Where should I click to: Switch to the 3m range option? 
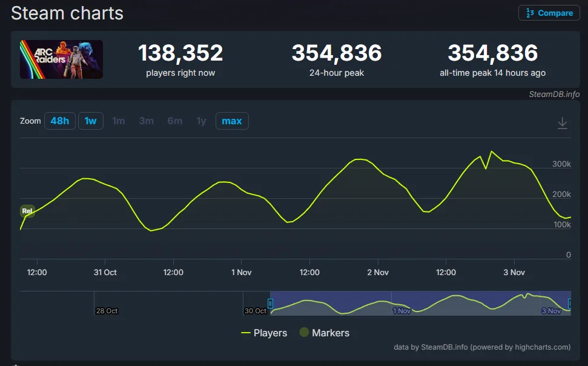[x=146, y=121]
